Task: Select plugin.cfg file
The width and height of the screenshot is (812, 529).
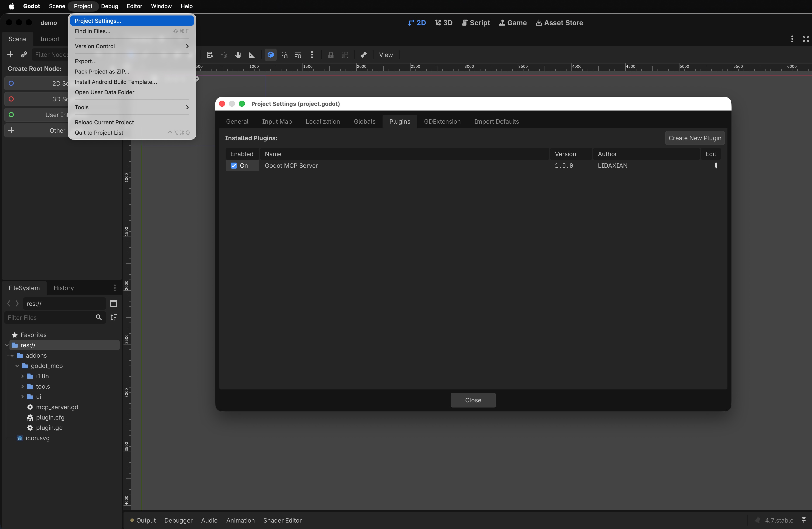Action: (x=50, y=417)
